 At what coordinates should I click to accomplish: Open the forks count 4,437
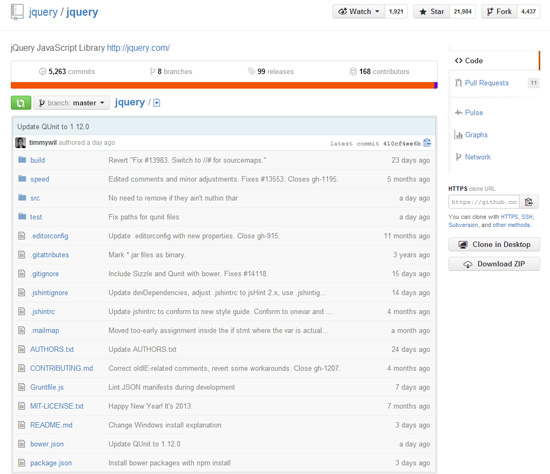pos(528,12)
